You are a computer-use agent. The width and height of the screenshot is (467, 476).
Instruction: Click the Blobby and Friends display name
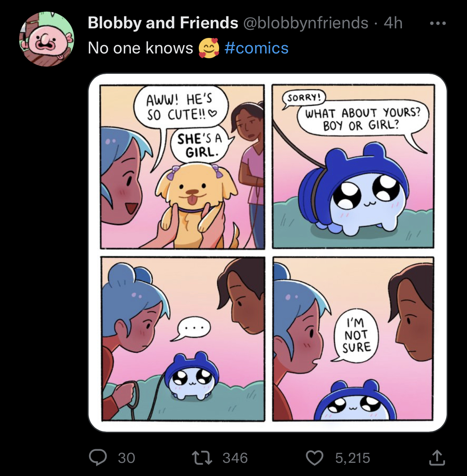pos(163,23)
